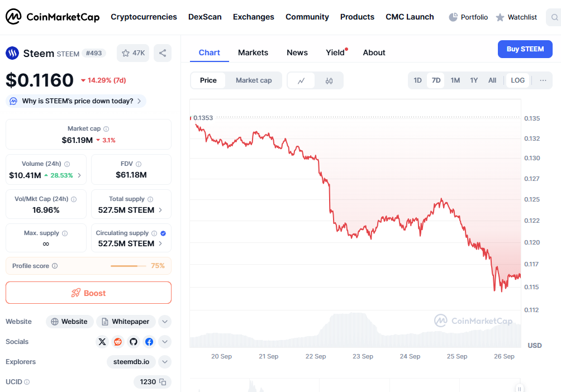
Task: Open Steem's Reddit social icon
Action: click(118, 342)
